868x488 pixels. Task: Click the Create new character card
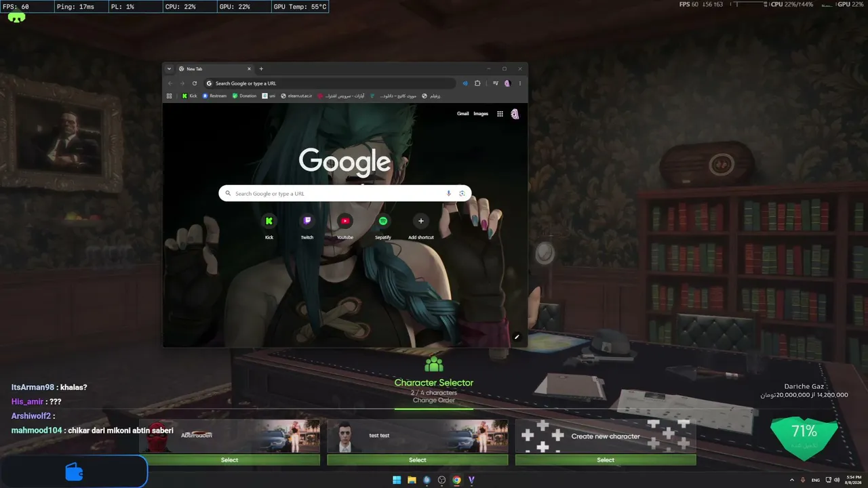[606, 436]
